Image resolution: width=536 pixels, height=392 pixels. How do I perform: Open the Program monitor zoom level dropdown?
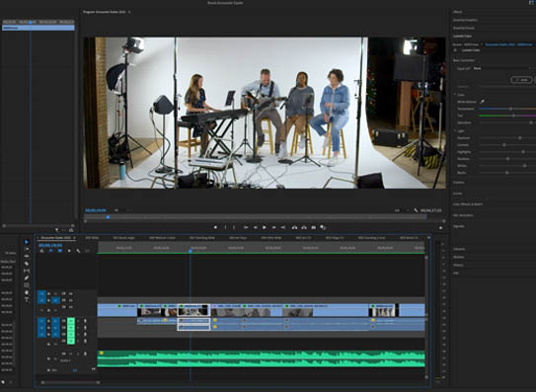[121, 210]
